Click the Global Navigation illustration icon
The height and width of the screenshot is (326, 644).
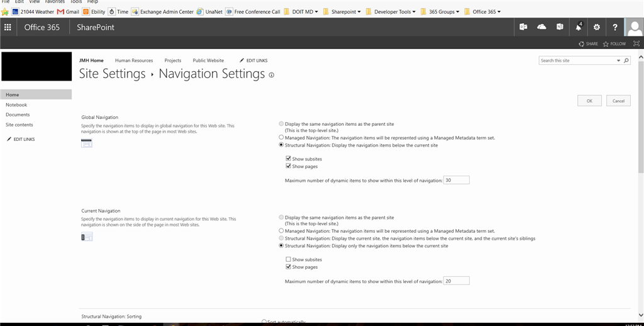(x=87, y=143)
